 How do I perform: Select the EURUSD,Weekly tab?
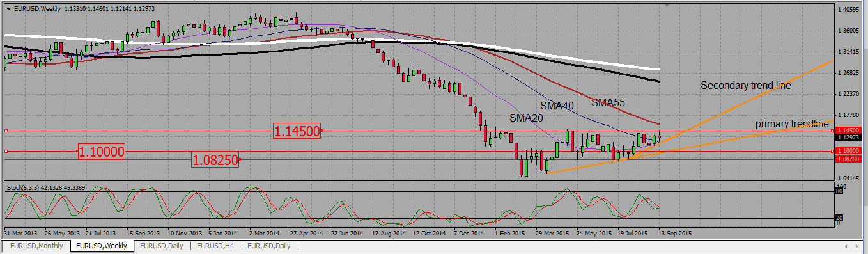[x=101, y=246]
